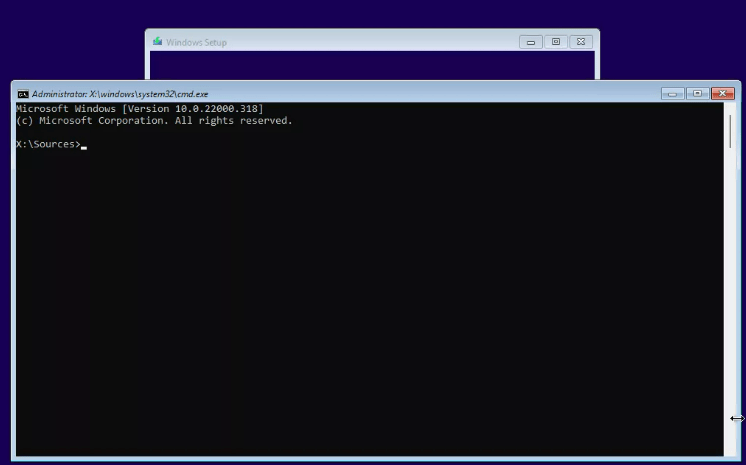Minimize the Administrator cmd.exe window
Viewport: 746px width, 465px height.
click(x=672, y=94)
